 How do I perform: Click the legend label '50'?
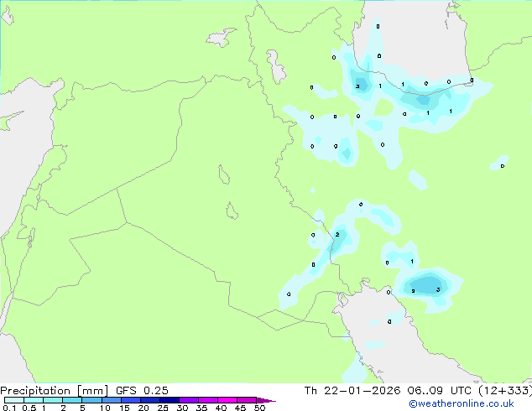point(259,408)
